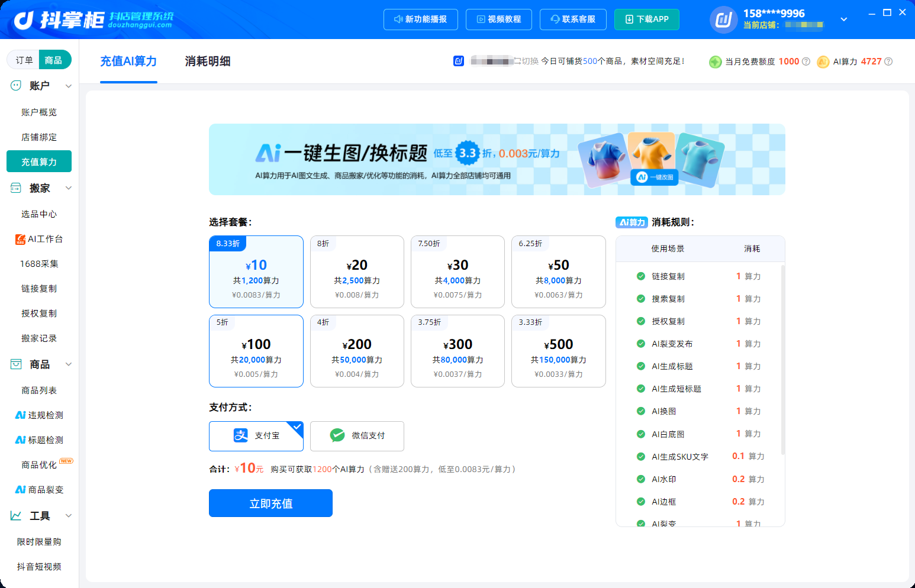Click the 消耗规则 table scrollbar
The width and height of the screenshot is (915, 588).
783,360
